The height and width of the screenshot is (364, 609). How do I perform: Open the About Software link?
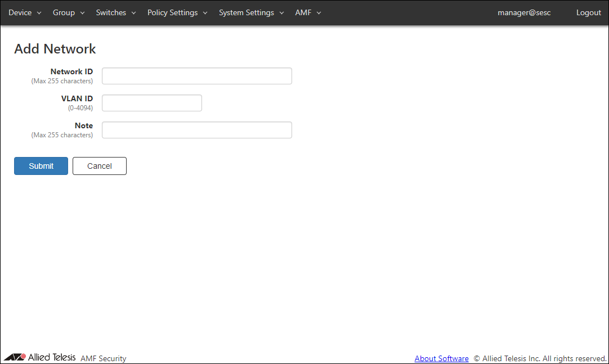441,358
